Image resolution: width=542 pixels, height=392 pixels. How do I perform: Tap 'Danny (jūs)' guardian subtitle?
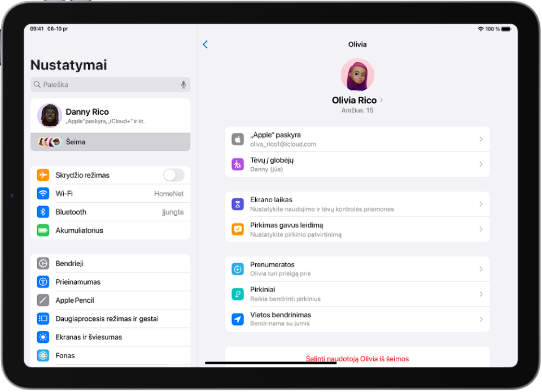[266, 169]
